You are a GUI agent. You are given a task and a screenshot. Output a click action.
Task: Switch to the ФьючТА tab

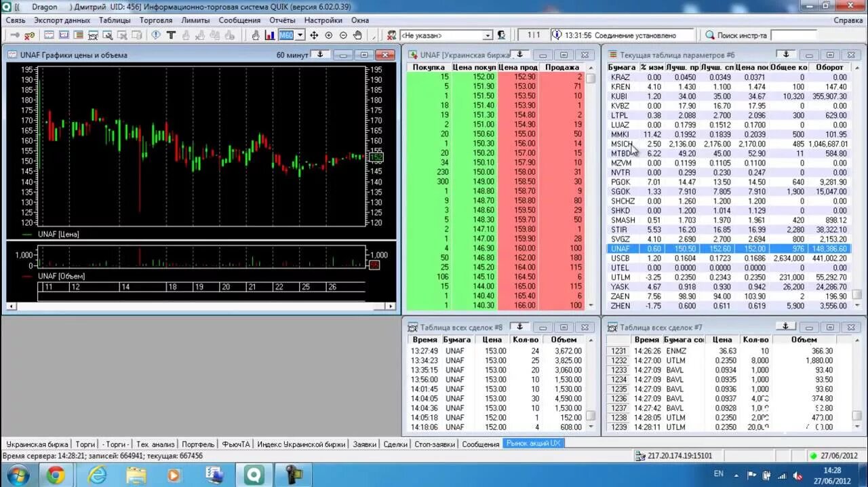pos(236,444)
